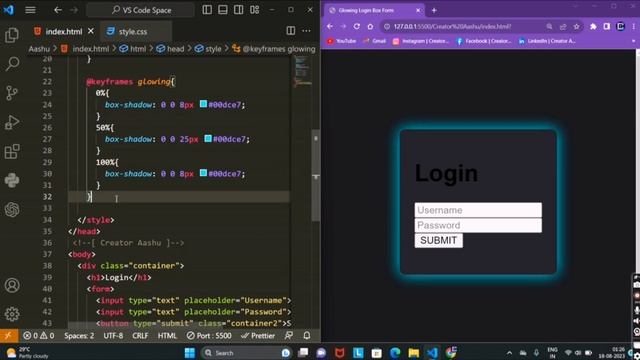Viewport: 640px width, 360px height.
Task: Change encoding via UTF-8
Action: (113, 336)
